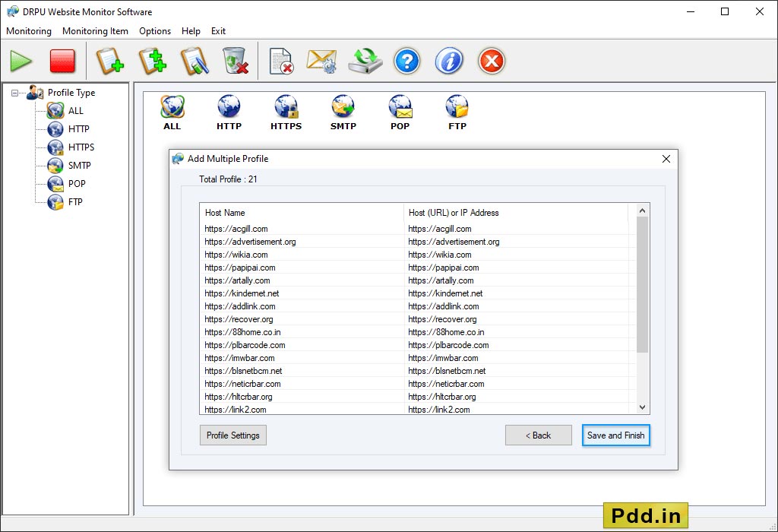Viewport: 778px width, 532px height.
Task: Click the delete profile recycle bin icon
Action: 236,62
